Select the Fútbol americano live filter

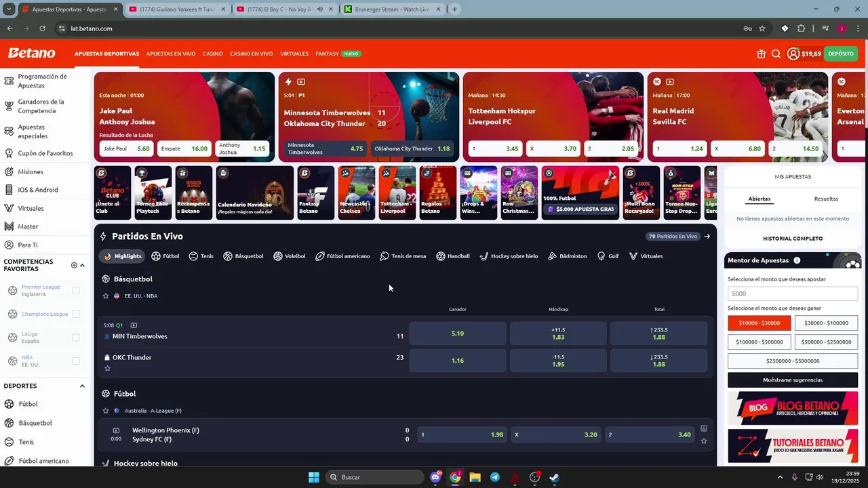tap(343, 256)
